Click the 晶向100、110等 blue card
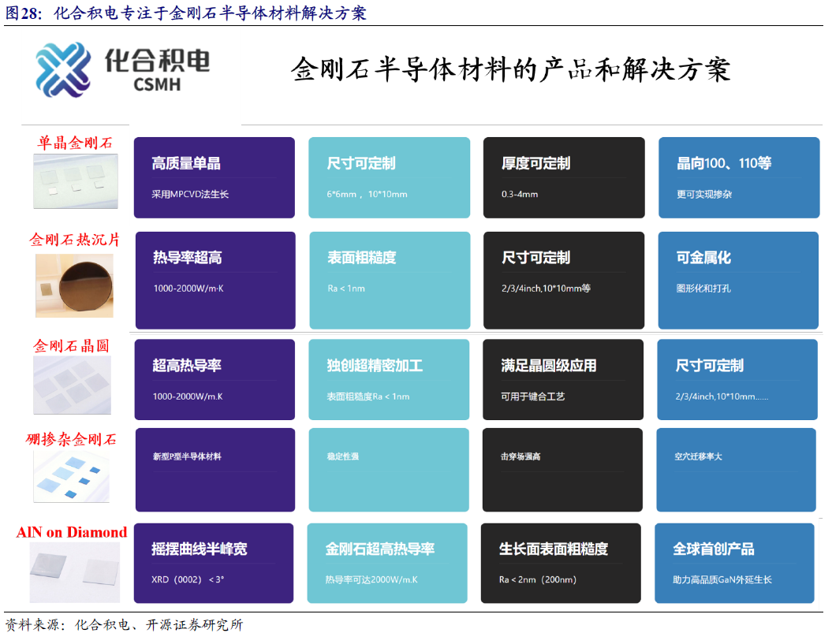 738,177
